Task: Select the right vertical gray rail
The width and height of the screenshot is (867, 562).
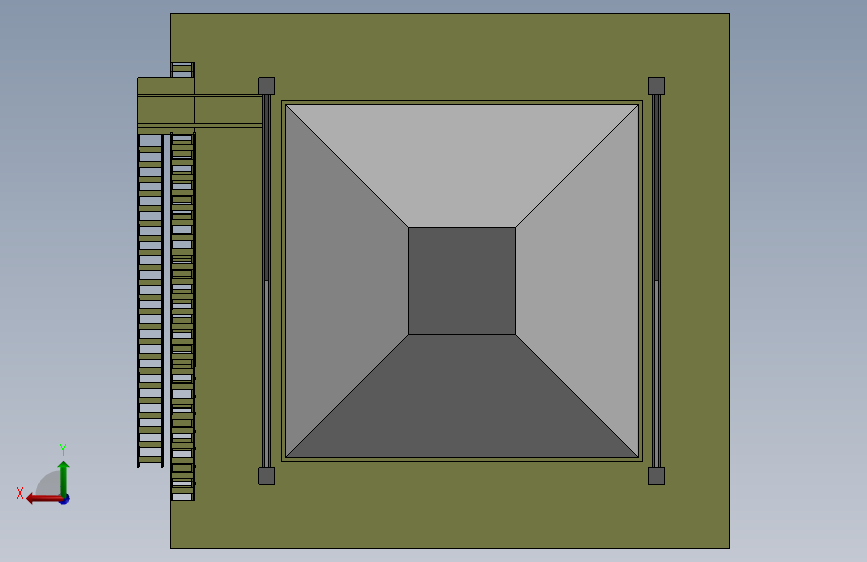Action: point(656,280)
